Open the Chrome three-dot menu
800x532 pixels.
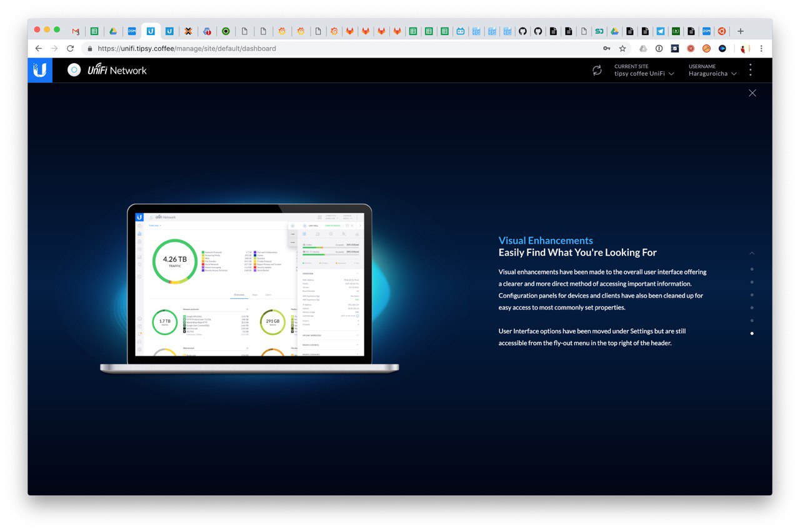(761, 48)
